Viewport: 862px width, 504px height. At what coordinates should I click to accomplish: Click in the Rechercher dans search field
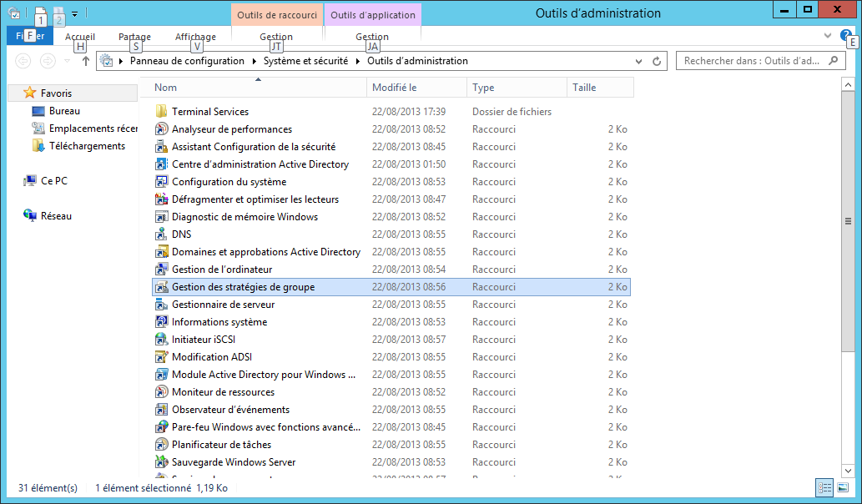click(x=760, y=61)
